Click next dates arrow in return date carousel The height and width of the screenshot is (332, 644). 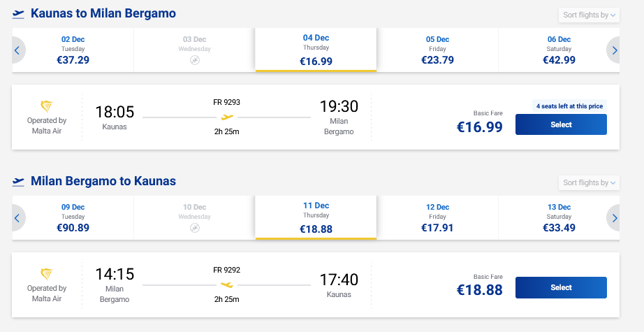point(615,218)
